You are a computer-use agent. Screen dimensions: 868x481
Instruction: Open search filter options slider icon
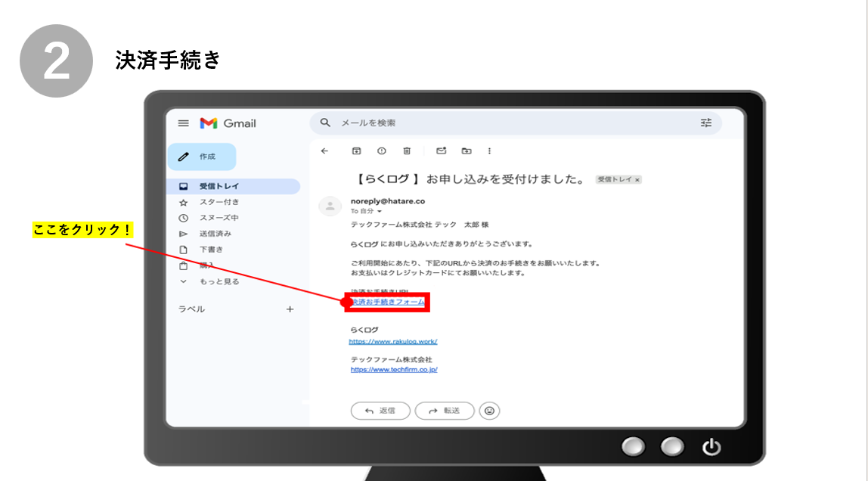coord(706,123)
